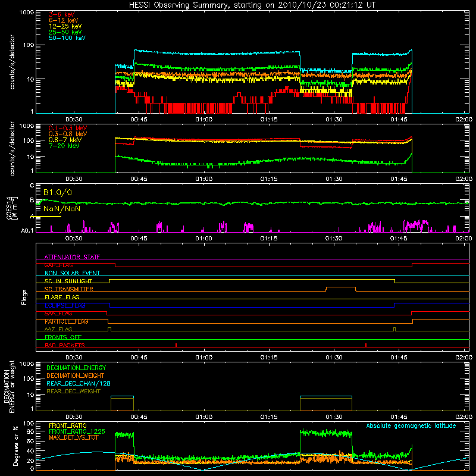This screenshot has height=476, width=476.
Task: Click the 01:15 tick label under top plot
Action: pos(269,120)
